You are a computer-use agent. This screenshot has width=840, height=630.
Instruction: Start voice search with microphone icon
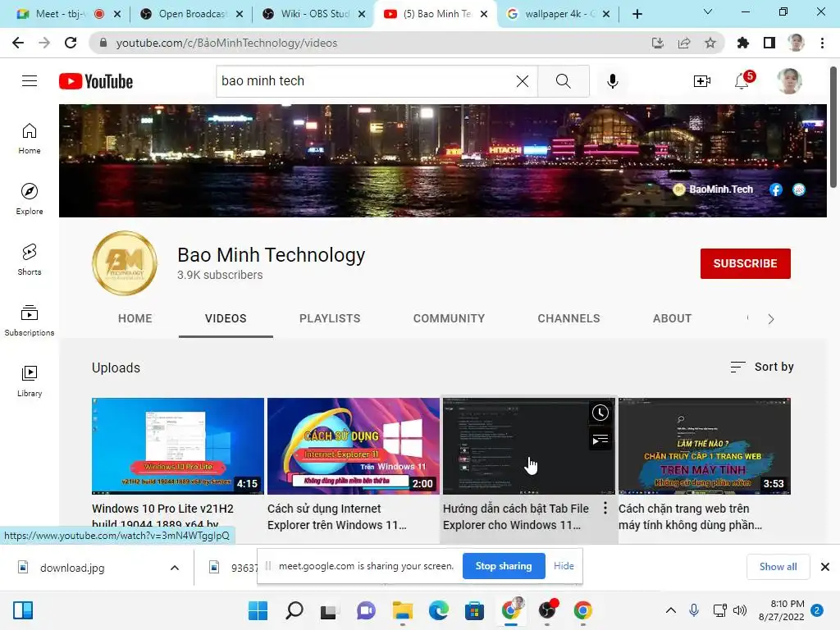point(612,81)
